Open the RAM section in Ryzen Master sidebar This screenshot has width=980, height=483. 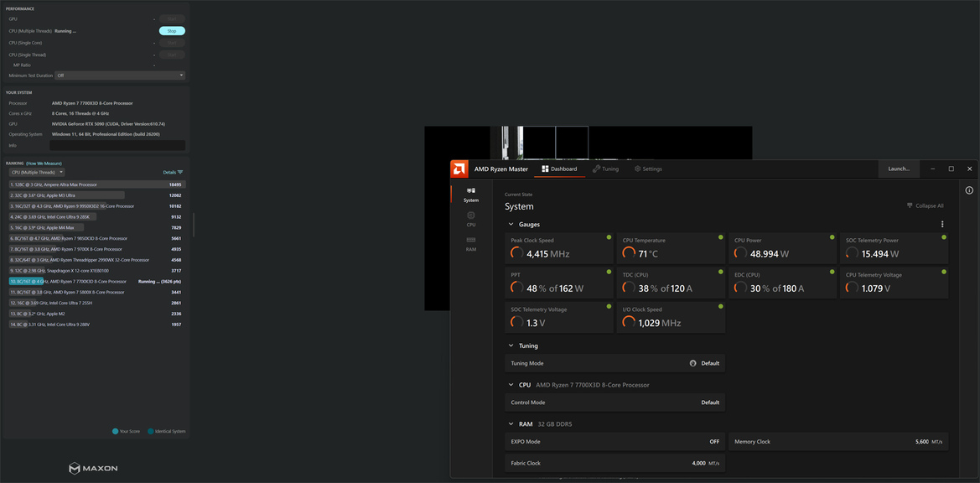pyautogui.click(x=470, y=244)
